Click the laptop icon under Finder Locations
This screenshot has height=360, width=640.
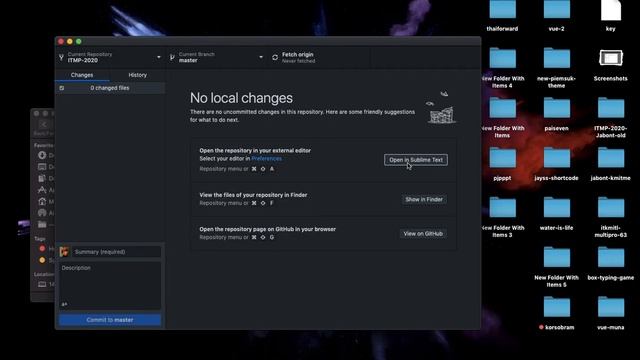pos(42,284)
